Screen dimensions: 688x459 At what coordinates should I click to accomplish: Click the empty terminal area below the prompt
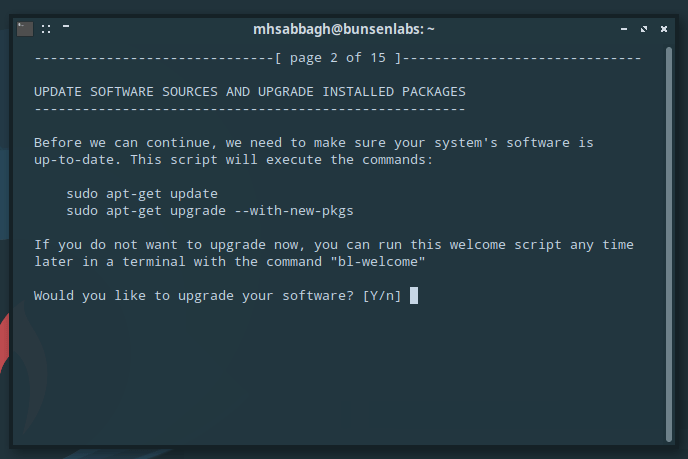(338, 373)
